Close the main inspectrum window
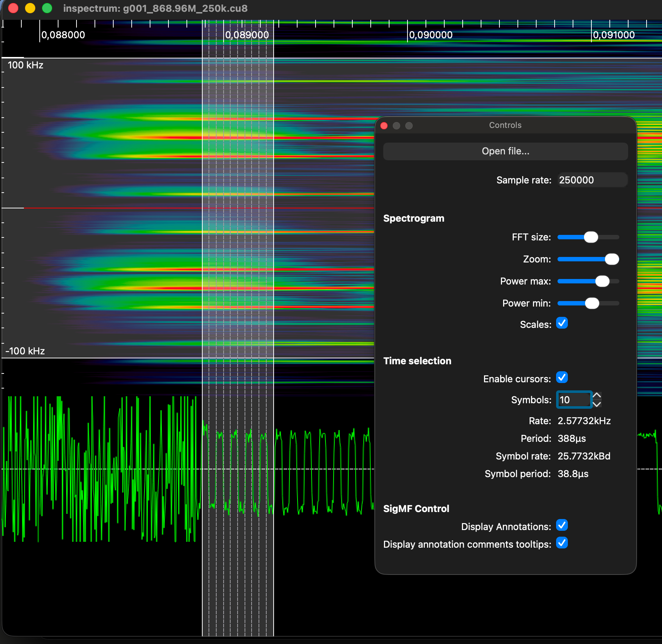This screenshot has width=662, height=644. point(13,8)
